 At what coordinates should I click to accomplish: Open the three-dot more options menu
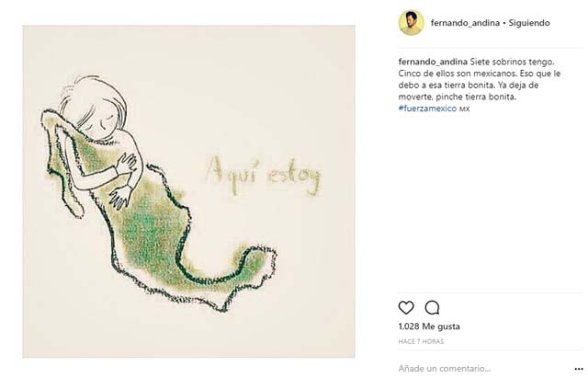click(579, 369)
